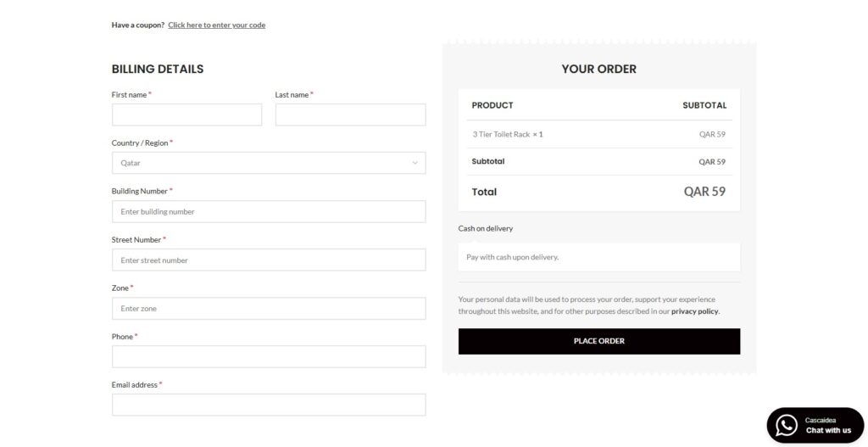Viewport: 868px width, 447px height.
Task: Click the Total QAR 59 amount
Action: [x=704, y=192]
